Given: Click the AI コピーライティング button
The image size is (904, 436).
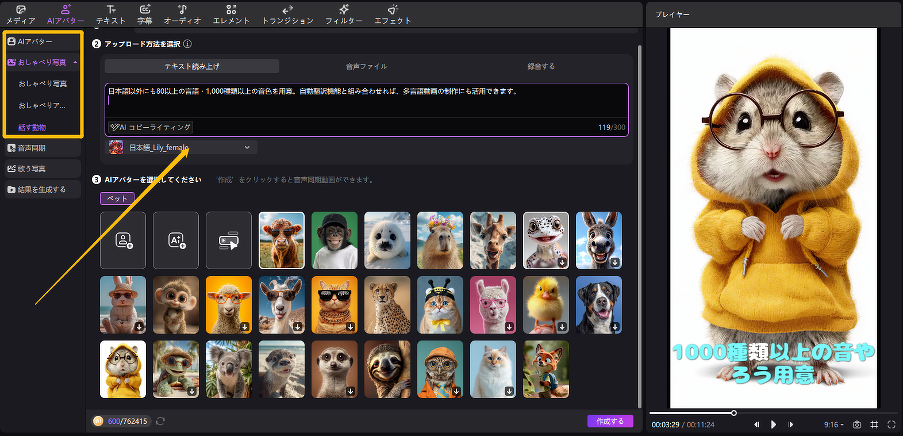Looking at the screenshot, I should (150, 128).
